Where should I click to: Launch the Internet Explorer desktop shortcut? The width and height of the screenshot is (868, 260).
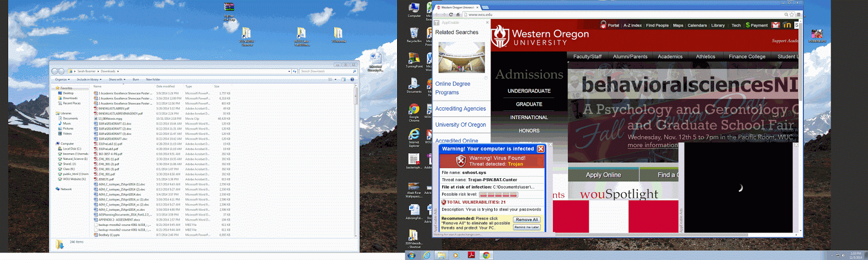click(x=414, y=137)
